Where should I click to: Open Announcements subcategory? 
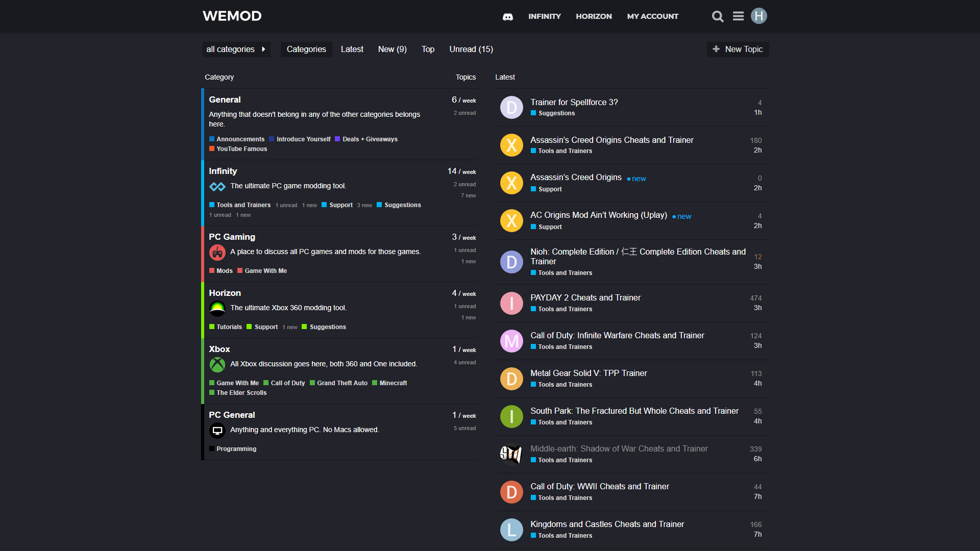tap(237, 139)
